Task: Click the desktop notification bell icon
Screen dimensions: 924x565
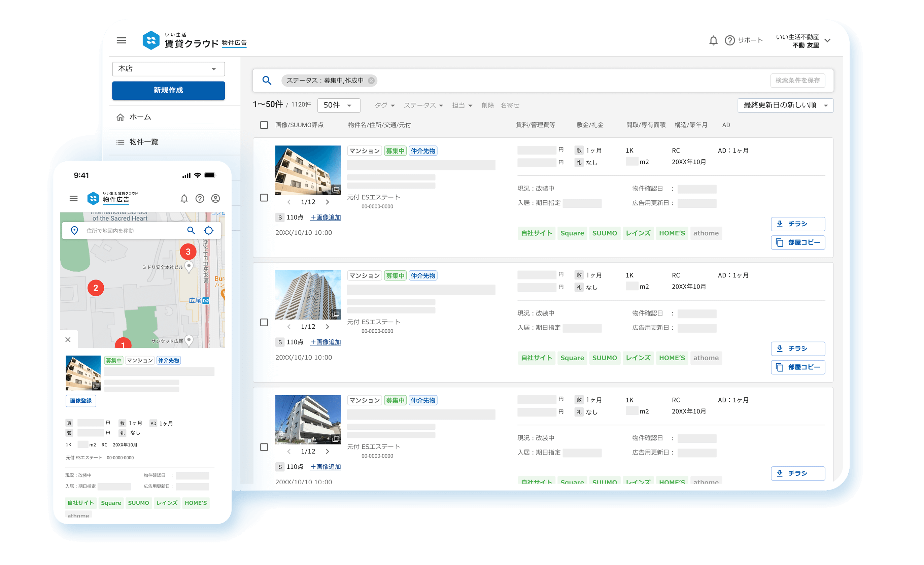Action: [x=713, y=40]
